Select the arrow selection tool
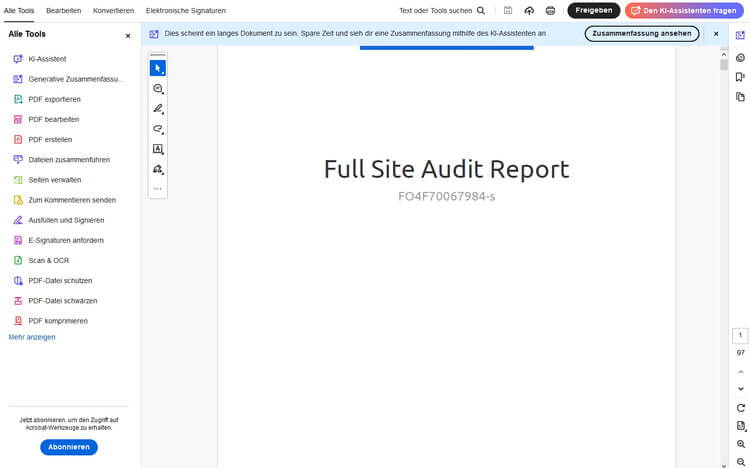The width and height of the screenshot is (750, 468). point(158,68)
